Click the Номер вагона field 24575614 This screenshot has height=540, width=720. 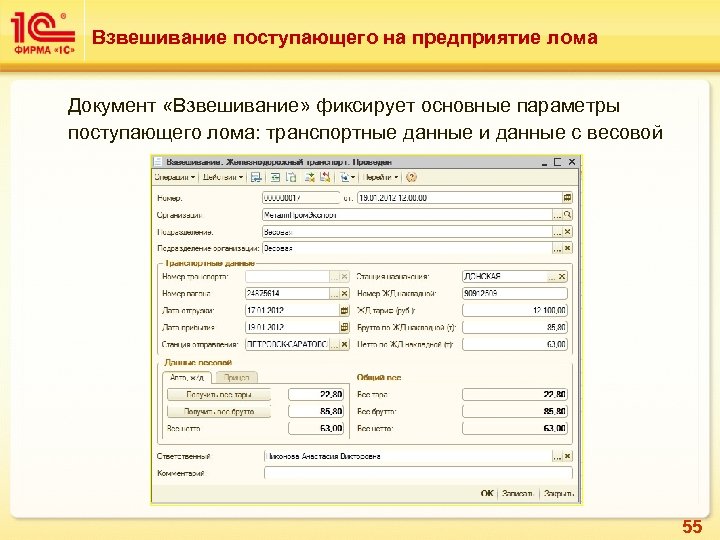(x=287, y=293)
